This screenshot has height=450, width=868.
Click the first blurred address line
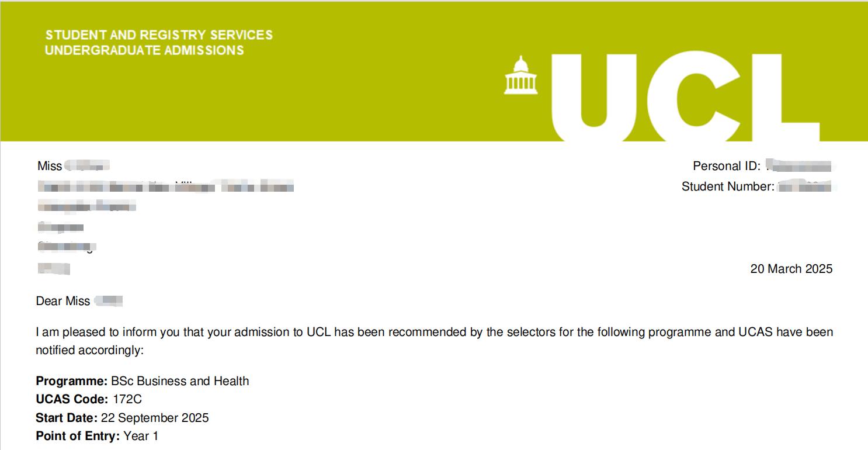point(166,187)
